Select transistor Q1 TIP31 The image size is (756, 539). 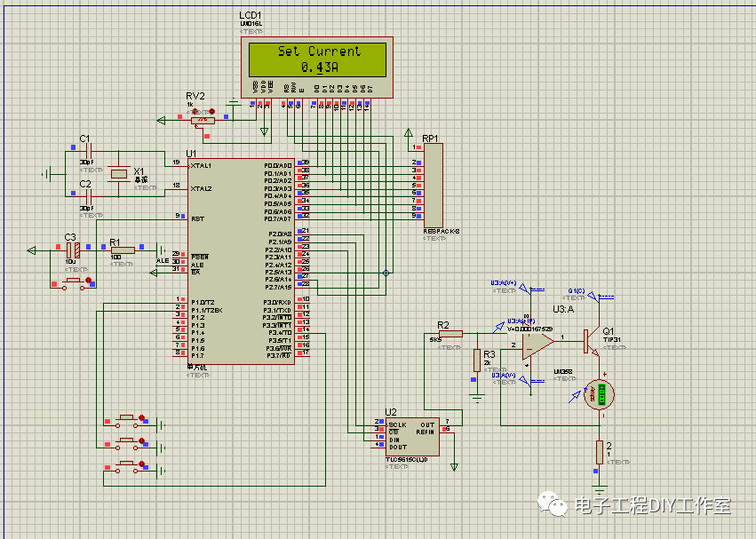(x=592, y=341)
